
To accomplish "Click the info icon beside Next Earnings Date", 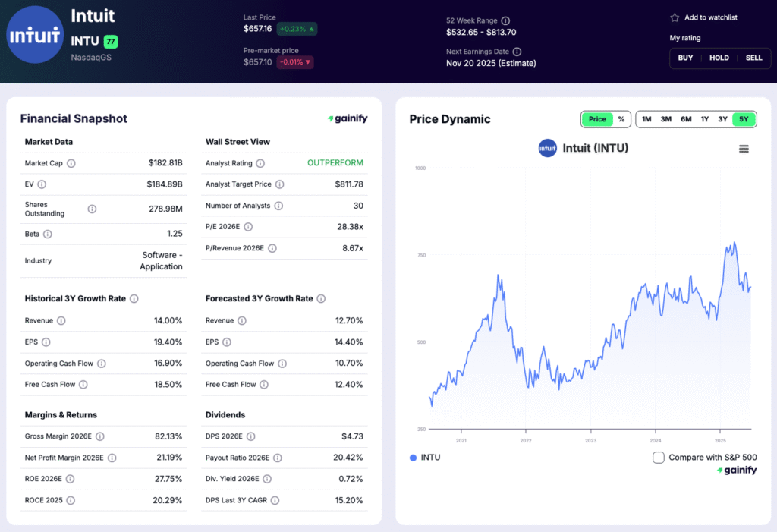I will [x=516, y=50].
